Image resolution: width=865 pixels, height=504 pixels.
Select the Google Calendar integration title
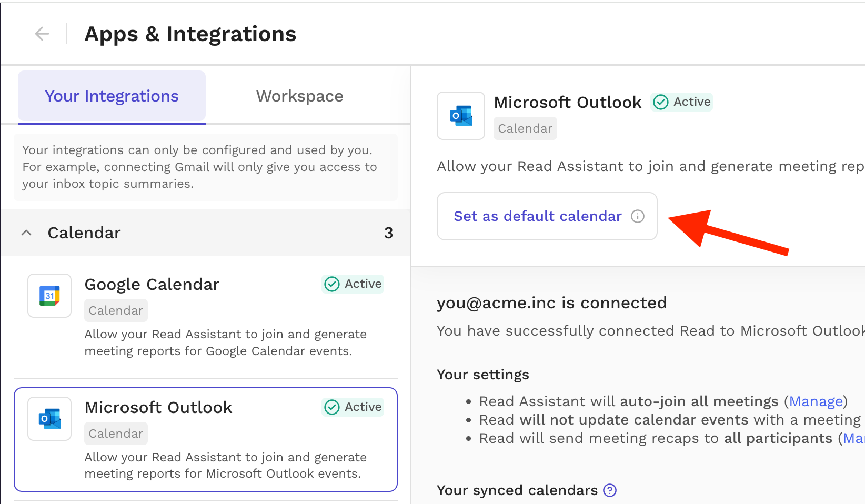(x=152, y=284)
